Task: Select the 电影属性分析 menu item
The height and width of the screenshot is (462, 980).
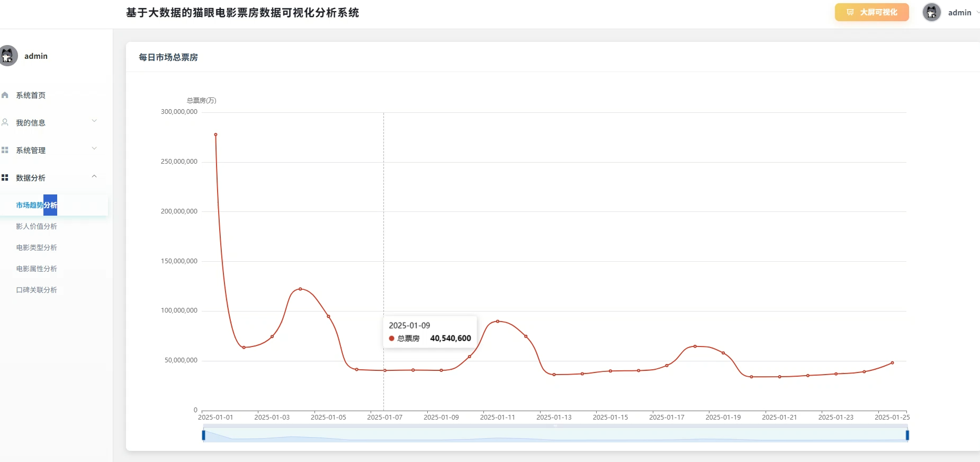Action: pyautogui.click(x=37, y=269)
